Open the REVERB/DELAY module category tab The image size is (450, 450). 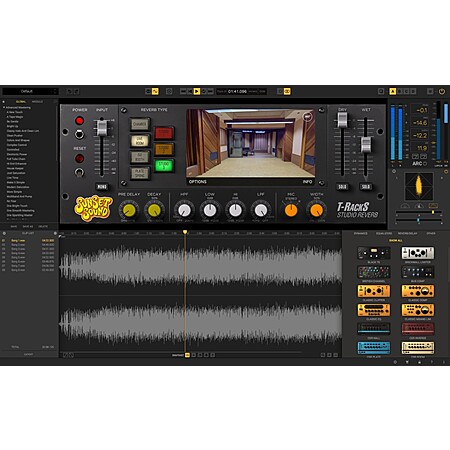407,233
